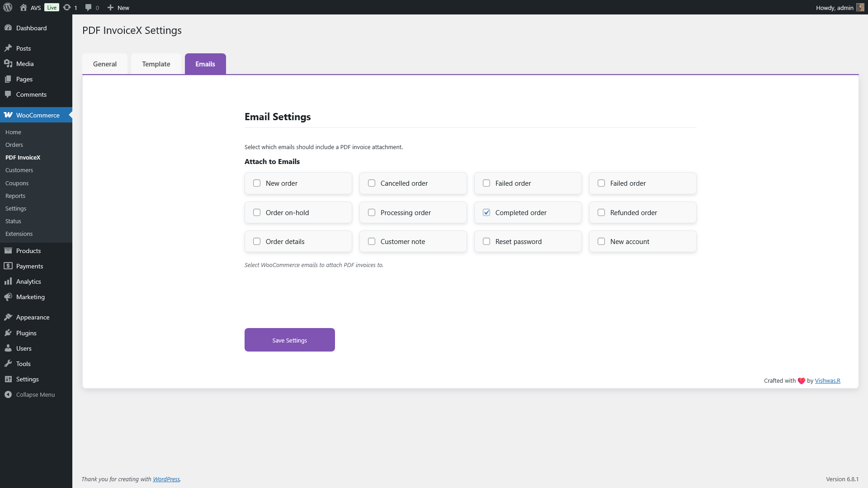The width and height of the screenshot is (868, 488).
Task: Click the Tools wrench icon
Action: click(8, 364)
